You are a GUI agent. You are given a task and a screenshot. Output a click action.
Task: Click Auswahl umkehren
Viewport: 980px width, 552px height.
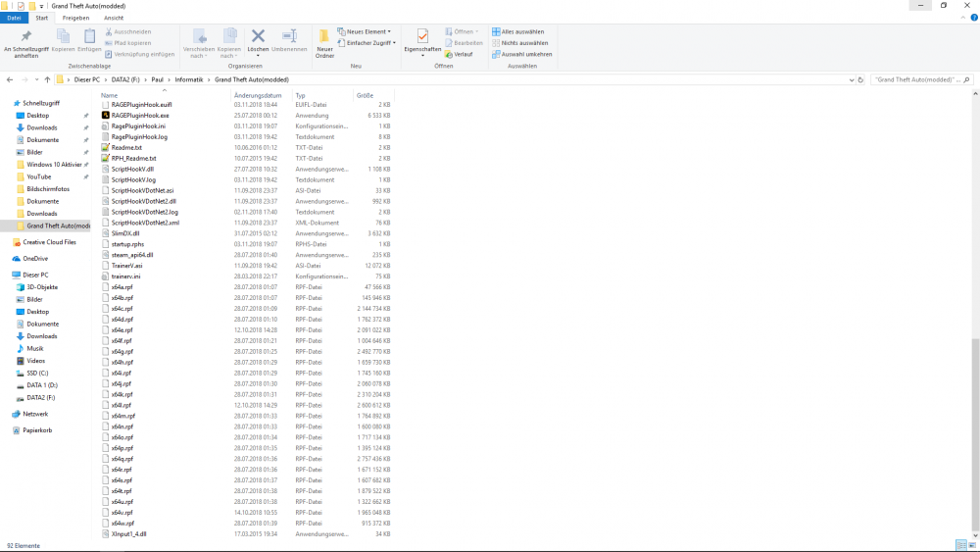[x=522, y=54]
